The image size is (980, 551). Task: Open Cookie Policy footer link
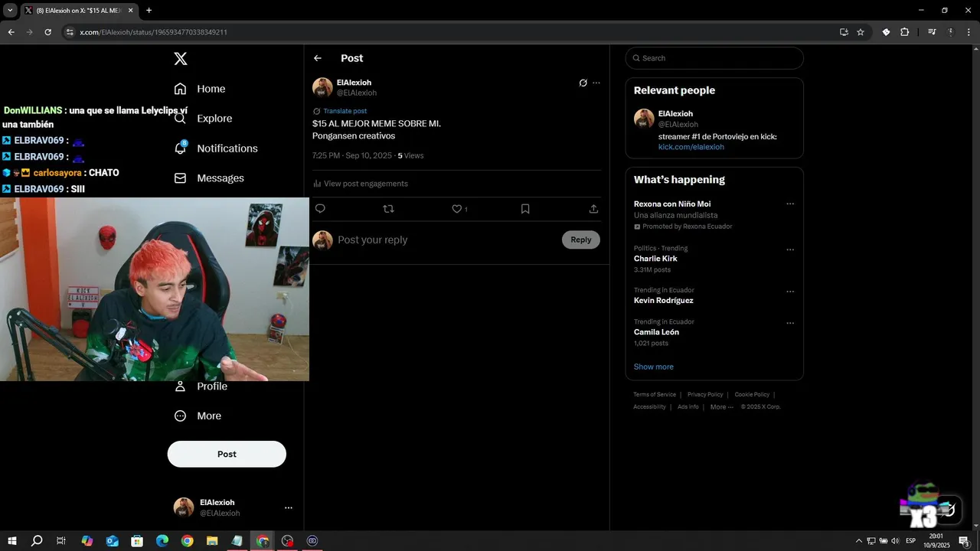(x=752, y=395)
